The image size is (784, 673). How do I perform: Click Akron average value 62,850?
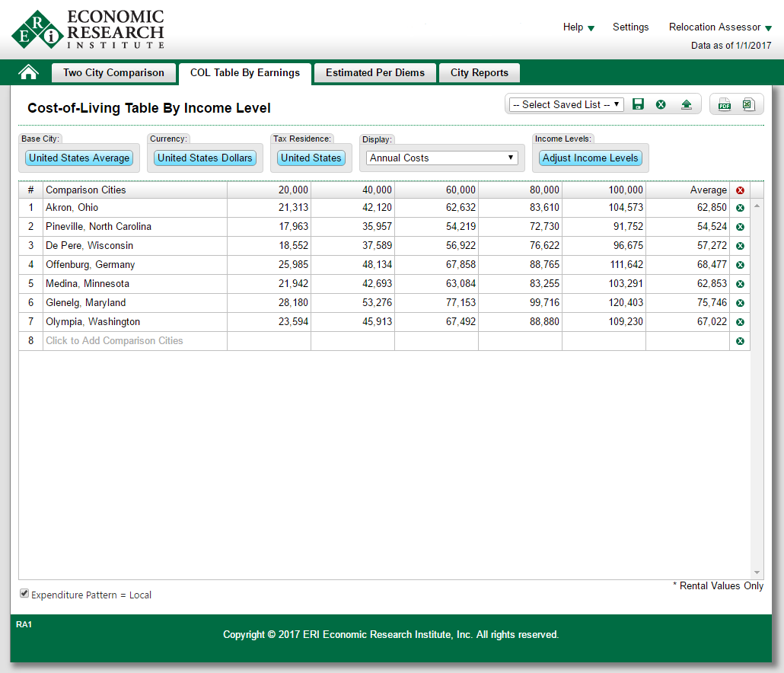712,208
